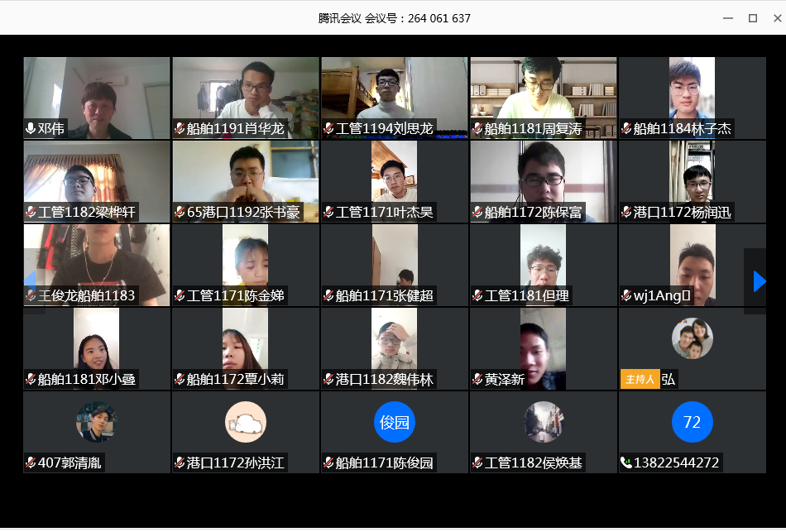
Task: Click the name label 工管1171陈金娣
Action: tap(235, 296)
